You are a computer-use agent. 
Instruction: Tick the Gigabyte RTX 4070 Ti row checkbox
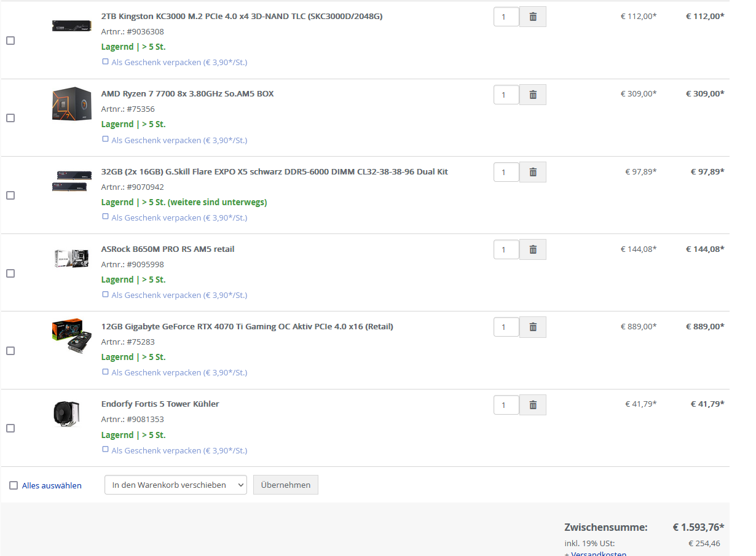(10, 351)
